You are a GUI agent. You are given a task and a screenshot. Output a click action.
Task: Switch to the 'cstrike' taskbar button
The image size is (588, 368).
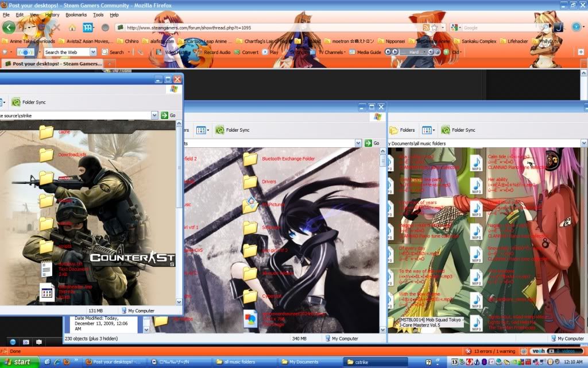375,362
